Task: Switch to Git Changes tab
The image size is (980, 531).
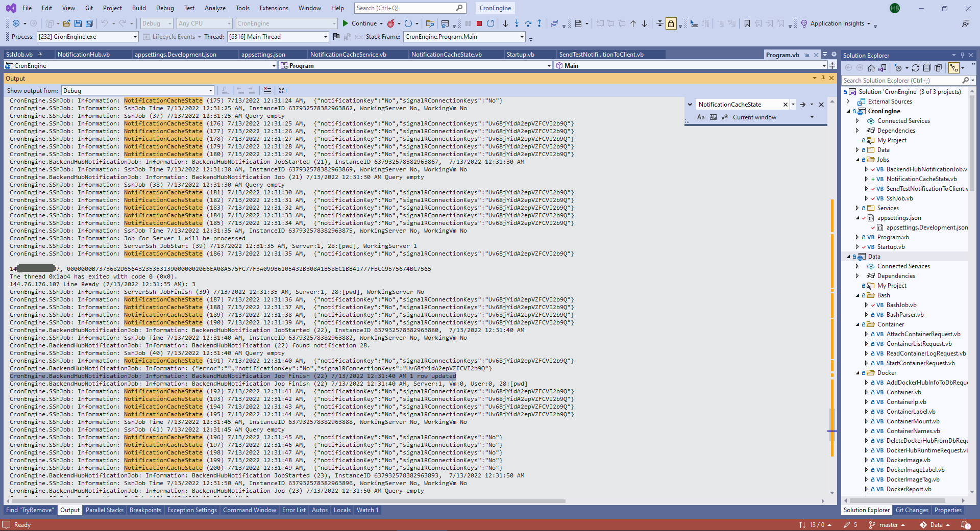Action: tap(912, 510)
